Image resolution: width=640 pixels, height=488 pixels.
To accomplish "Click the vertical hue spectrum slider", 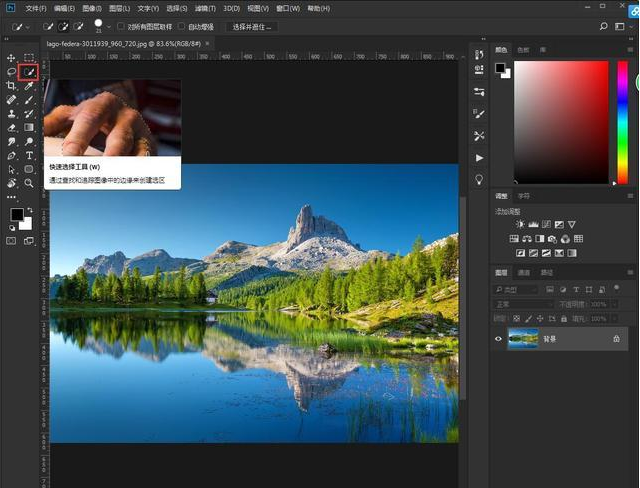I will (x=622, y=122).
